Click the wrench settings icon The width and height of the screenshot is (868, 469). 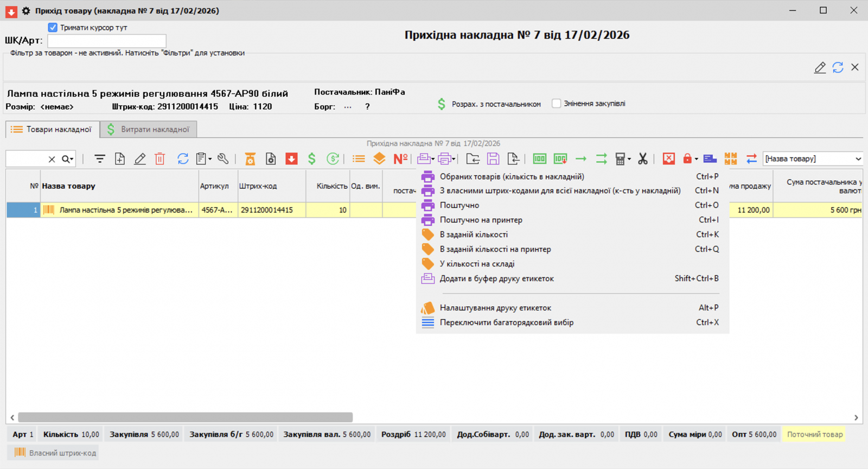pyautogui.click(x=223, y=159)
